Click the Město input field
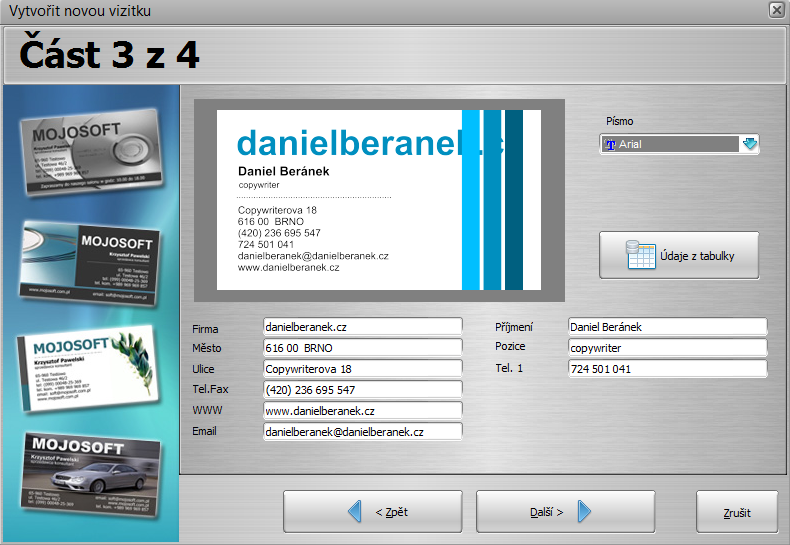This screenshot has width=790, height=545. pyautogui.click(x=362, y=348)
